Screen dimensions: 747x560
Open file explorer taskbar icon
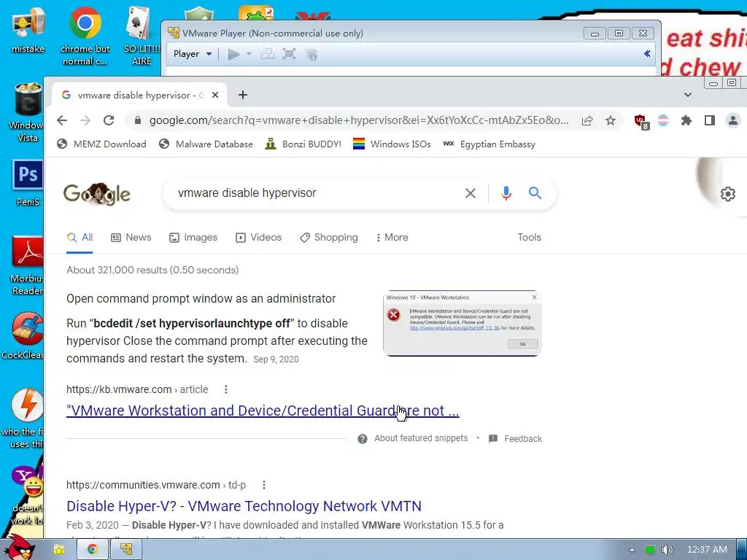[x=59, y=550]
